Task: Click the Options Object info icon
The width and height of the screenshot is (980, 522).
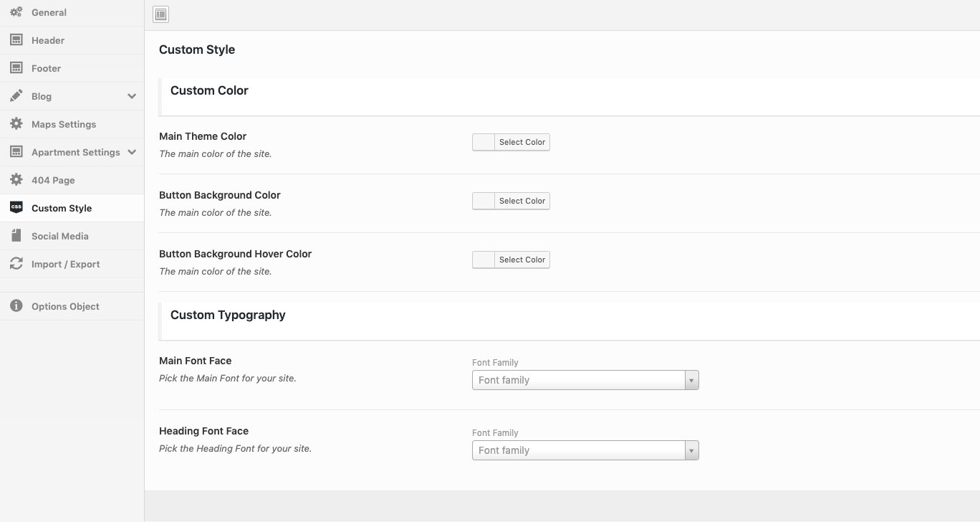Action: [x=16, y=306]
